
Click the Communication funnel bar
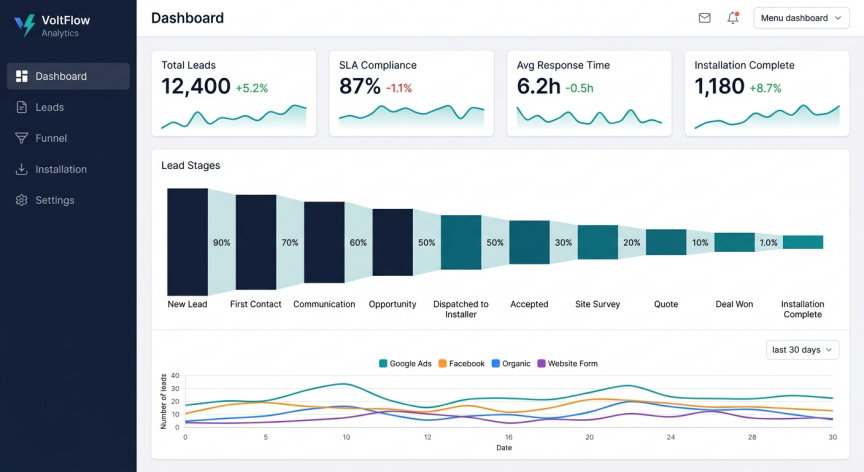(x=324, y=242)
